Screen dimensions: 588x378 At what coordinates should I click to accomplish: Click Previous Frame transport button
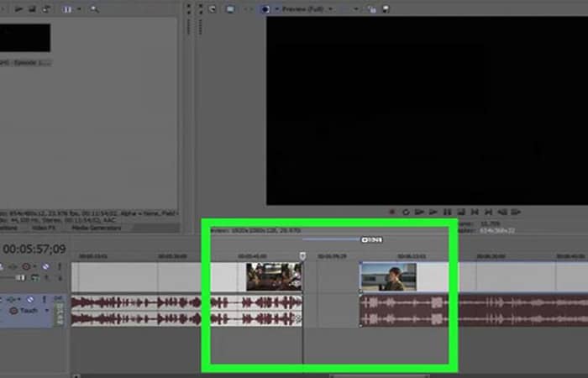502,213
